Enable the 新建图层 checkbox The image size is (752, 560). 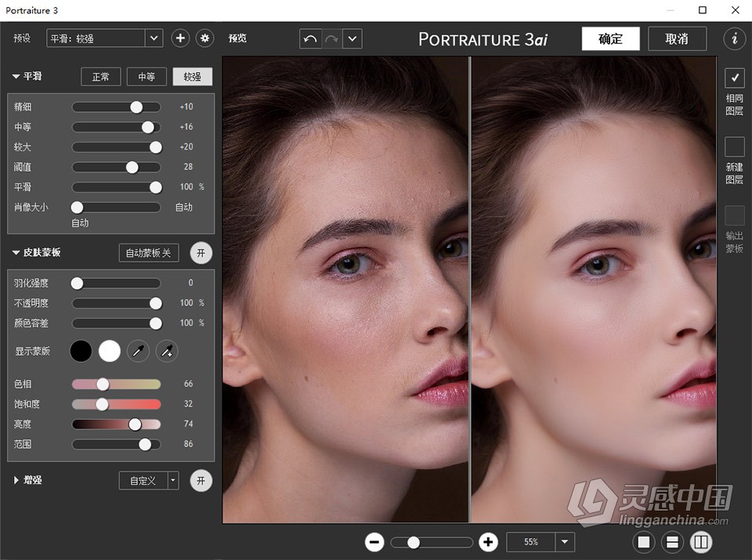pyautogui.click(x=735, y=146)
